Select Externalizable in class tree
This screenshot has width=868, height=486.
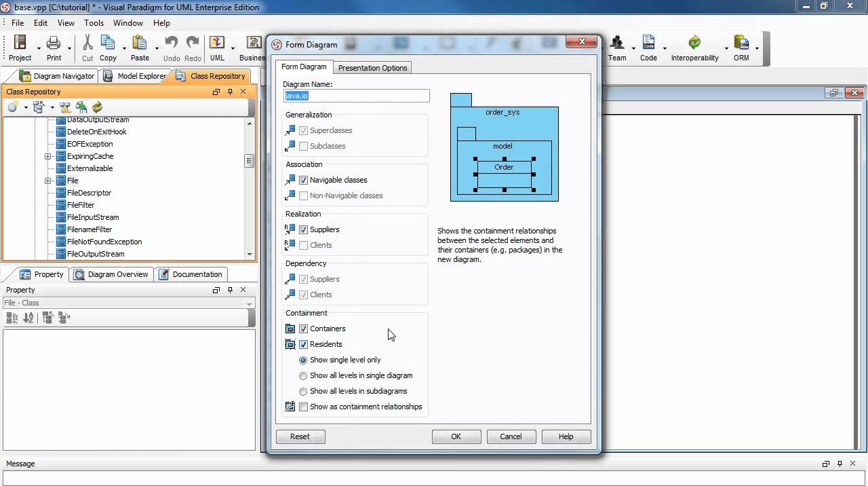(90, 168)
